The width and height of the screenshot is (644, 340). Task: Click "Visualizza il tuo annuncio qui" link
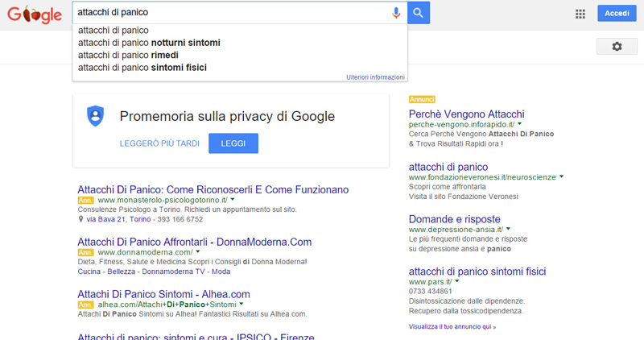(x=452, y=327)
